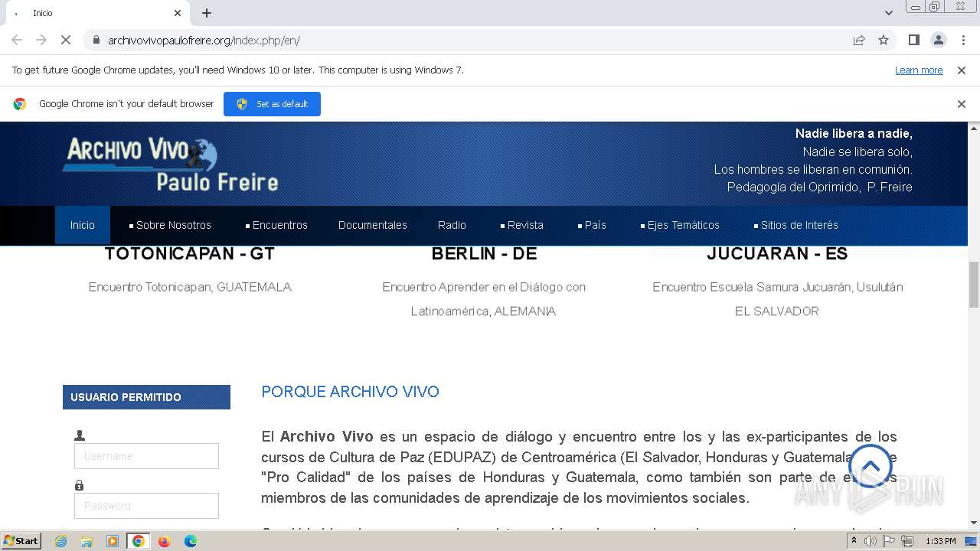
Task: Click the forward navigation arrow
Action: click(41, 40)
